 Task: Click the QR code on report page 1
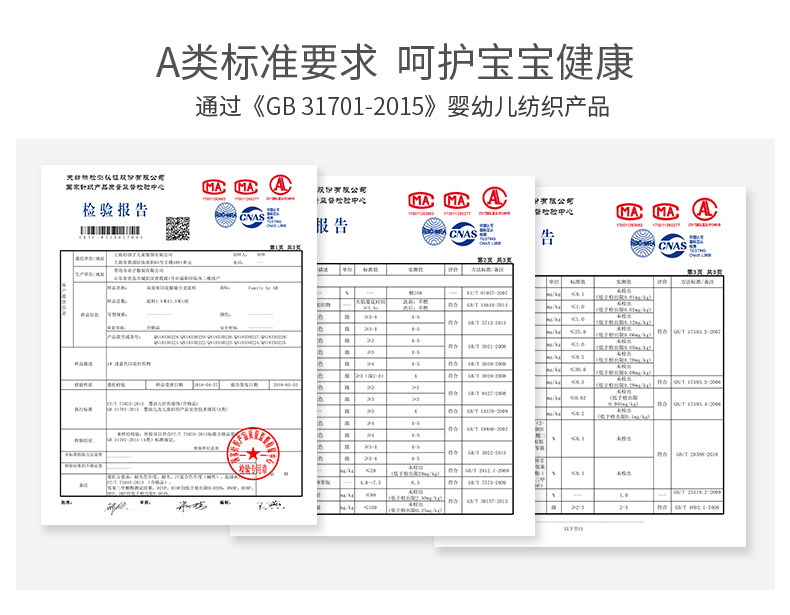point(178,228)
